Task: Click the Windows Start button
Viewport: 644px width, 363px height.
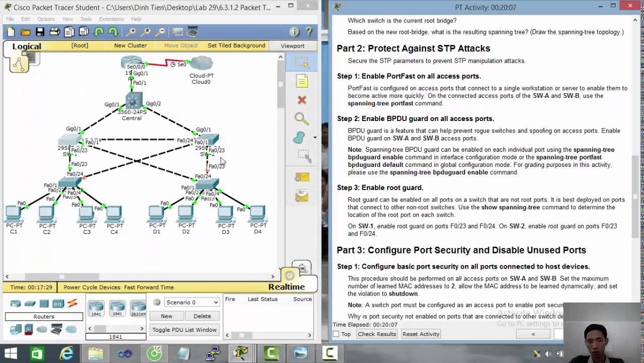Action: click(10, 353)
